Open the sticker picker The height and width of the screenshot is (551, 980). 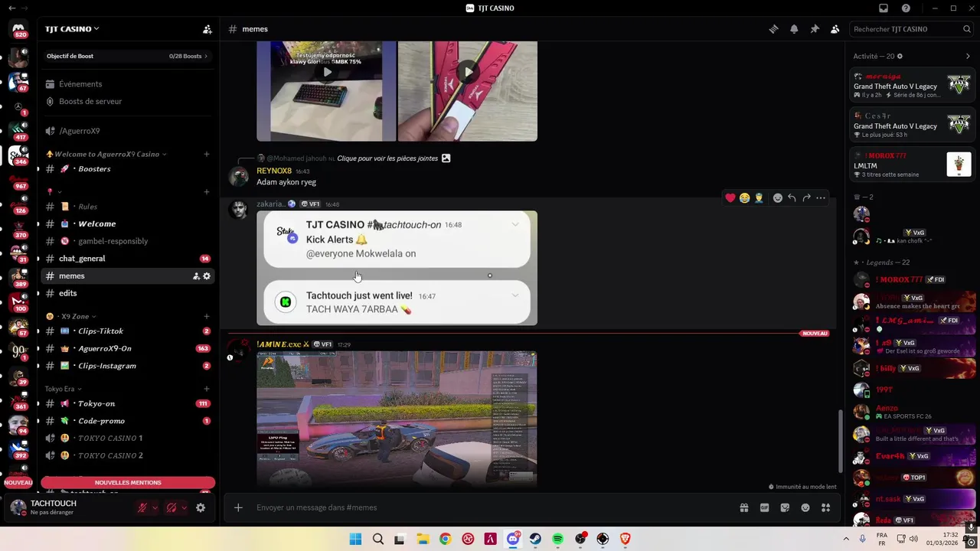click(x=785, y=507)
